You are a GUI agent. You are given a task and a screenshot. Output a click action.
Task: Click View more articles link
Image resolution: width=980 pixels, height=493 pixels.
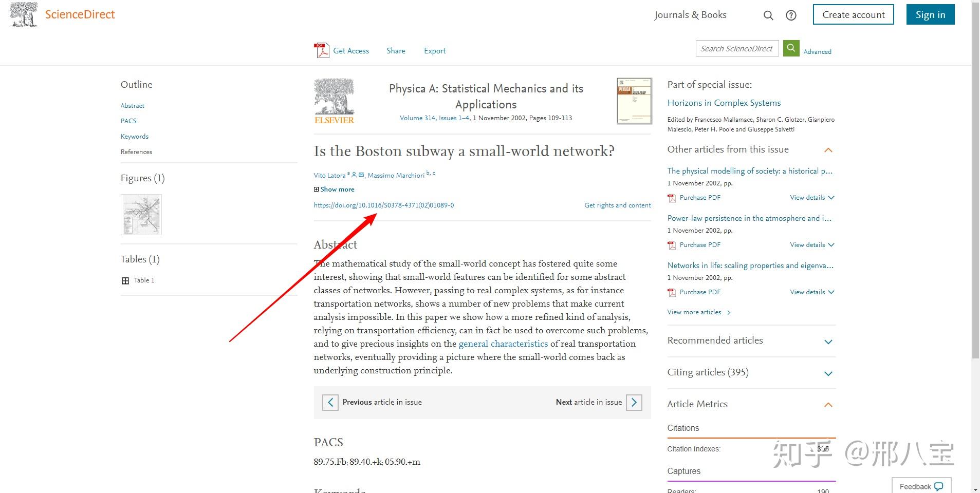point(699,312)
